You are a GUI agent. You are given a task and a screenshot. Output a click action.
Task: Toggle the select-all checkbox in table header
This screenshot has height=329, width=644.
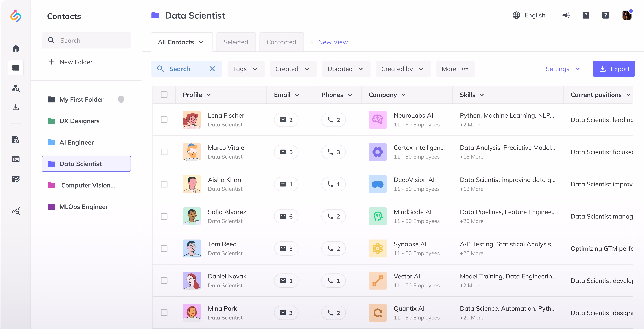(x=164, y=95)
